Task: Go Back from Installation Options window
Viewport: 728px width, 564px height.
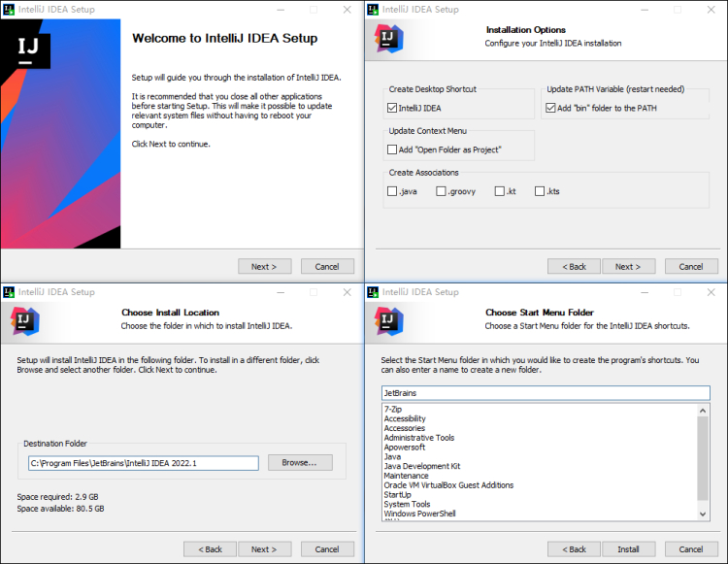Action: click(x=574, y=266)
